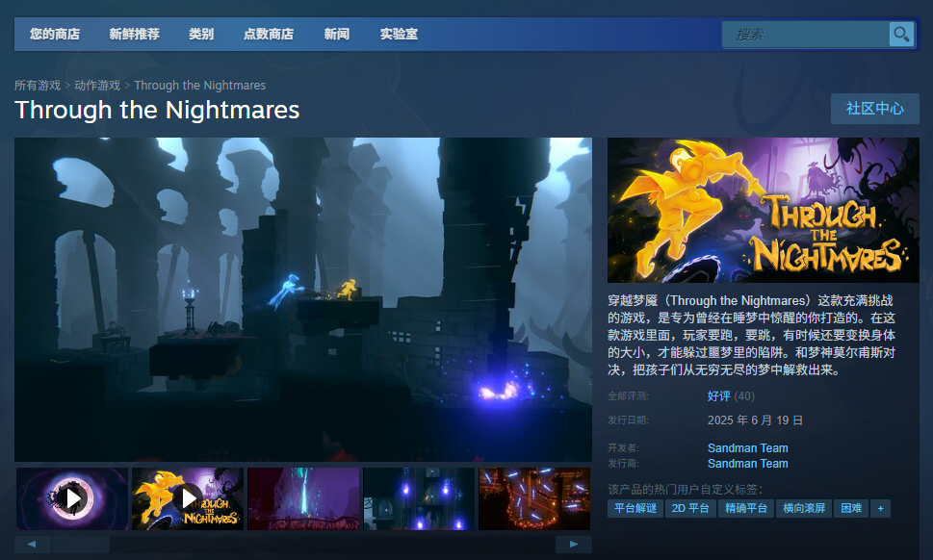Screen dimensions: 933x560
Task: Click the right arrow below the screenshot carousel
Action: coord(574,544)
